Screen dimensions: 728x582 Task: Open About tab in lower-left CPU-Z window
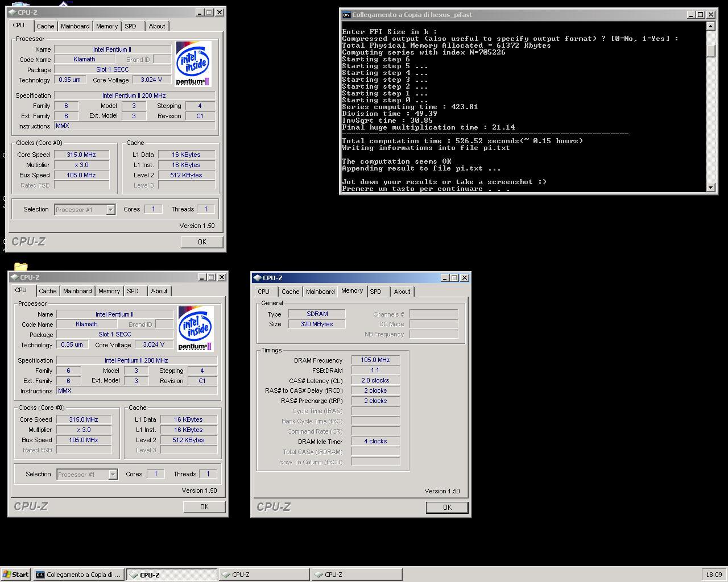click(x=159, y=291)
